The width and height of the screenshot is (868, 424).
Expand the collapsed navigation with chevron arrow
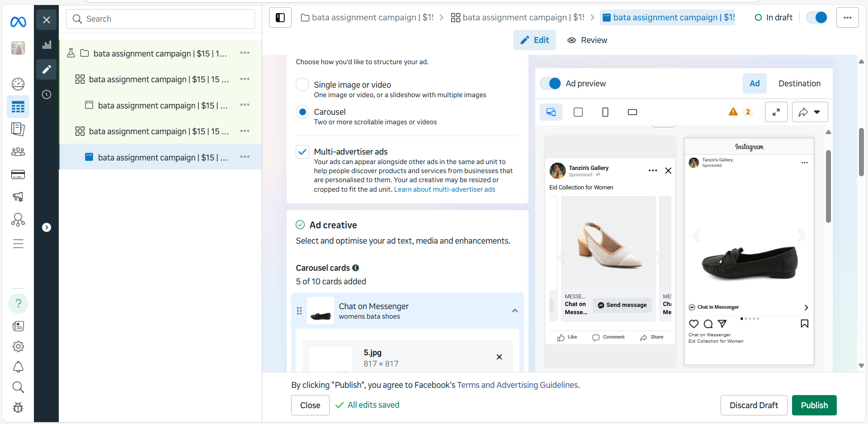(x=47, y=227)
